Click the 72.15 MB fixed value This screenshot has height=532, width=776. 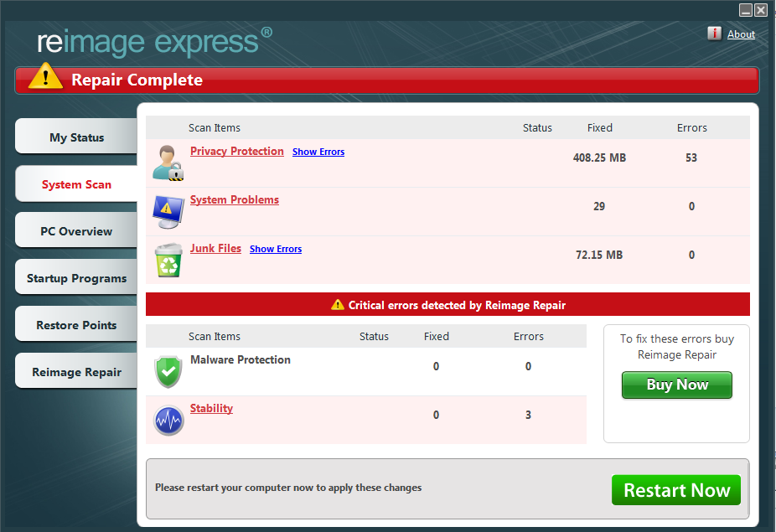(599, 255)
